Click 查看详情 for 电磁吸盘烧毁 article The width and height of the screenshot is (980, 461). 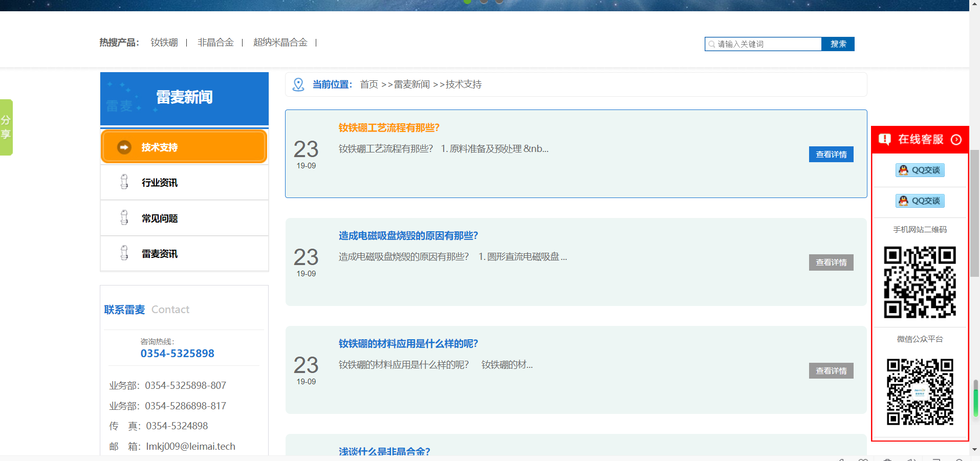(831, 262)
